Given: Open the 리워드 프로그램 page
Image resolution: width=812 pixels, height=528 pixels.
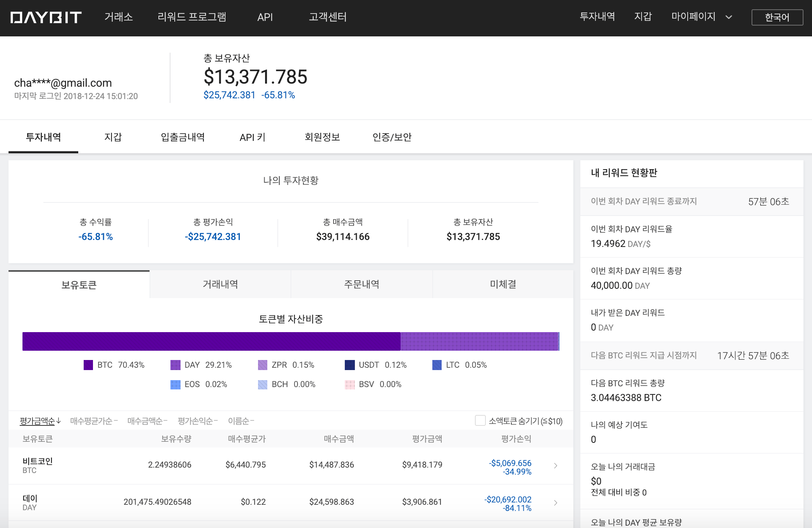Looking at the screenshot, I should pos(192,17).
